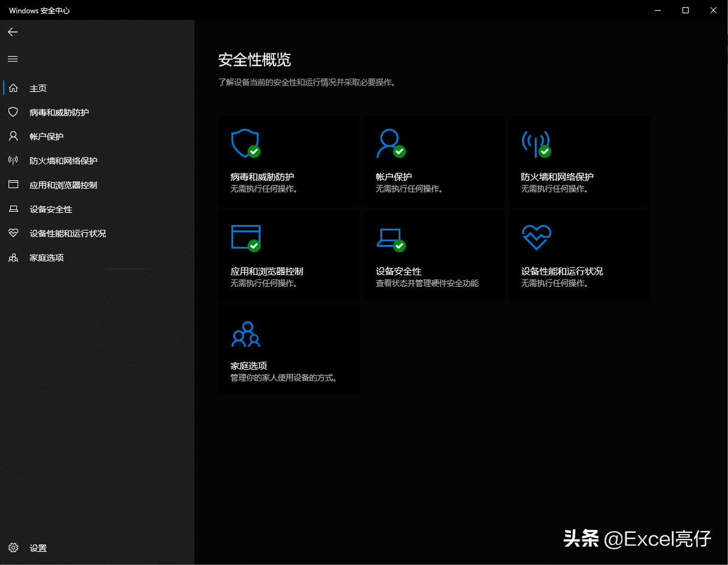728x565 pixels.
Task: Click the person icon beside 帐户保护 in sidebar
Action: click(x=13, y=136)
